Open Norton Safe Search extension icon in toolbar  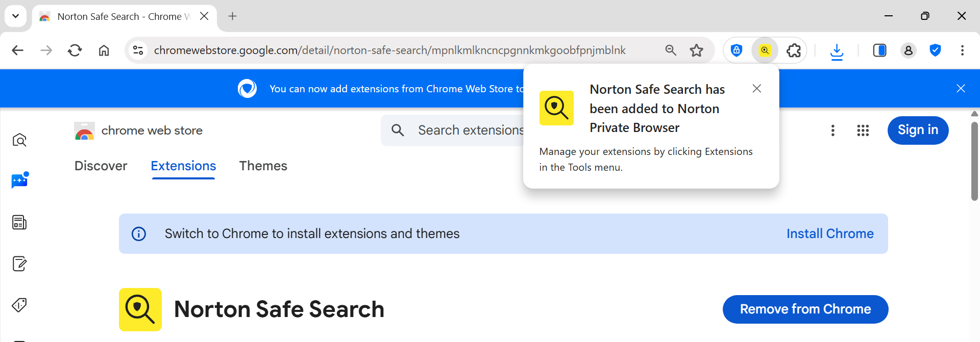coord(765,50)
